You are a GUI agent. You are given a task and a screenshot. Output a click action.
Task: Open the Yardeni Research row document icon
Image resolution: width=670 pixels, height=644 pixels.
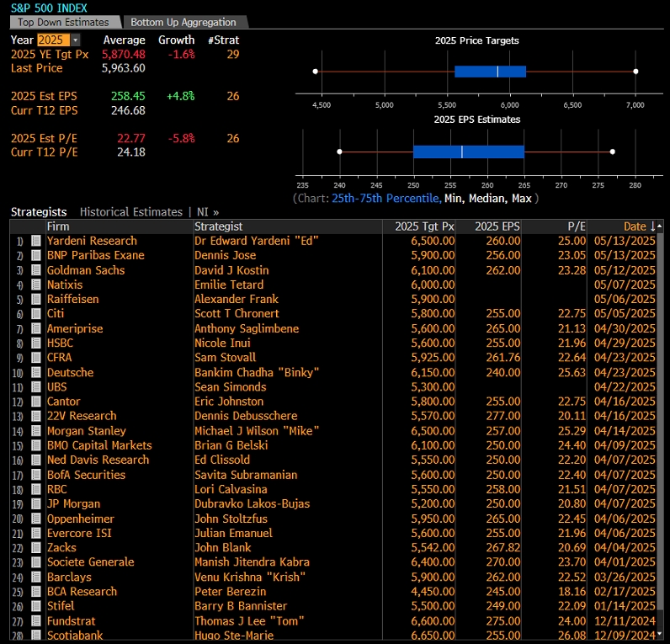36,241
